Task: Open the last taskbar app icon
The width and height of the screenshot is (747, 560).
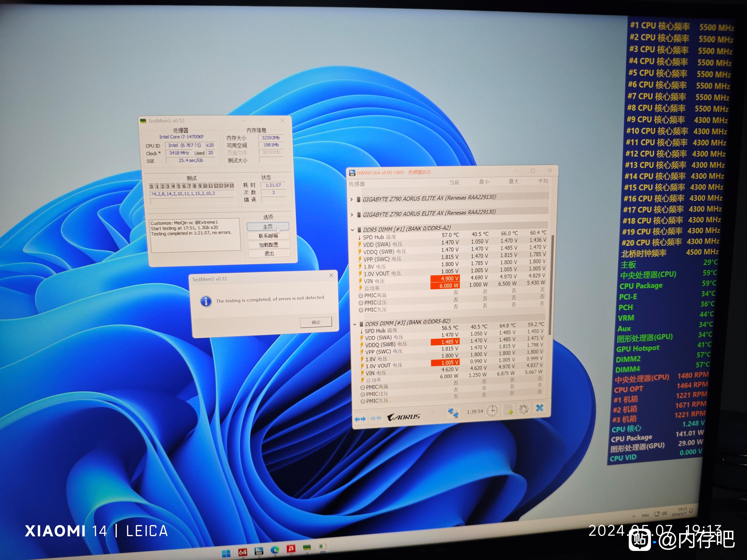Action: tap(323, 546)
